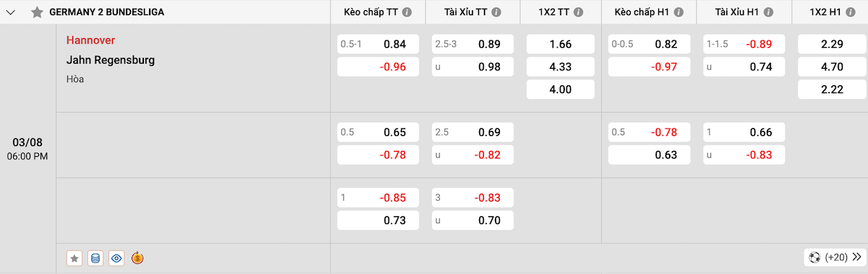Choose over 2.5-3 odds 0.89
Screen dimensions: 868x274
click(473, 44)
